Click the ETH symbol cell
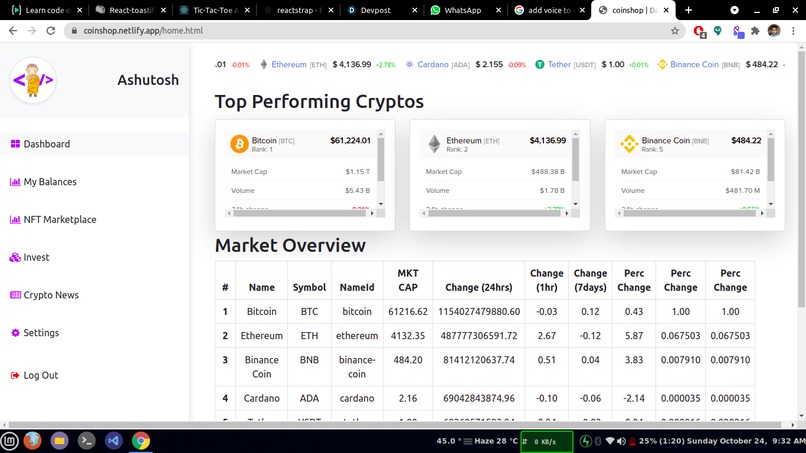806x453 pixels. [309, 336]
